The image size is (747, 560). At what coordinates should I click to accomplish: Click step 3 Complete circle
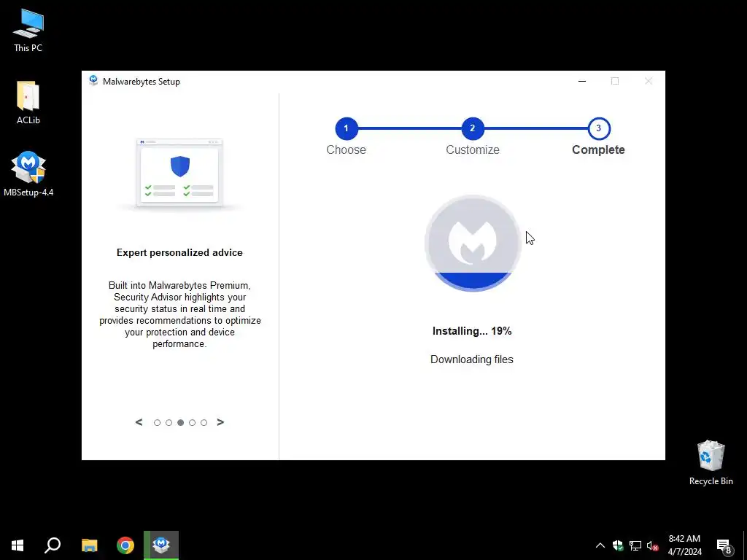(599, 128)
